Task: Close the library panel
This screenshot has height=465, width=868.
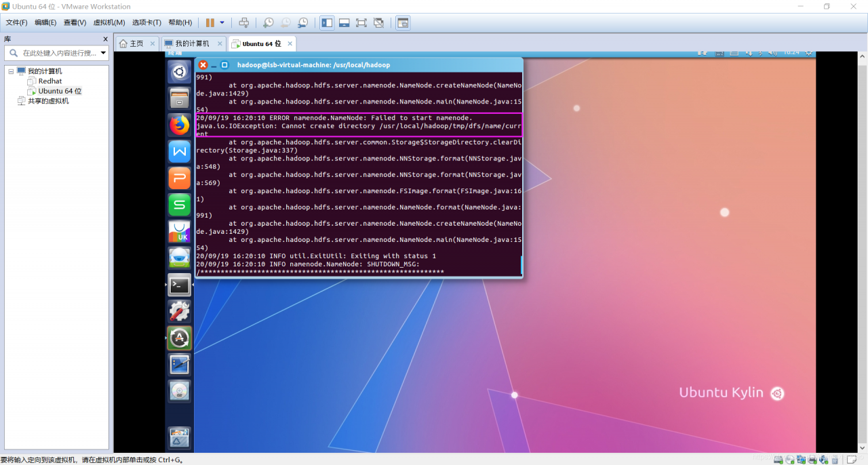Action: 105,39
